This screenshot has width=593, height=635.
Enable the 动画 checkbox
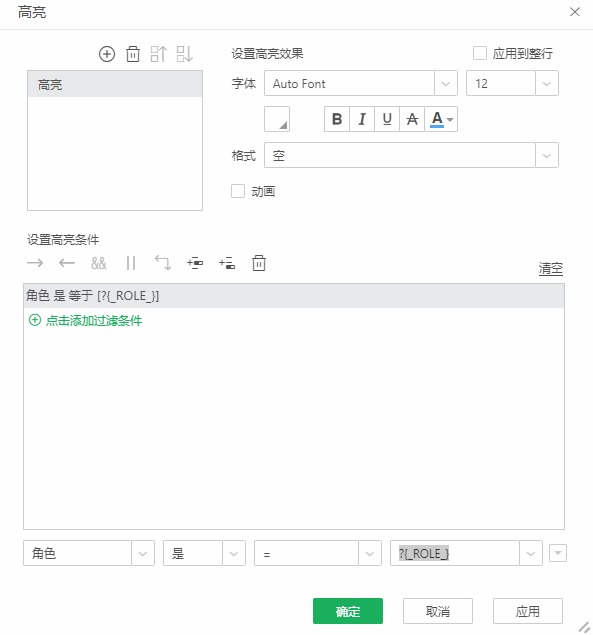coord(238,191)
